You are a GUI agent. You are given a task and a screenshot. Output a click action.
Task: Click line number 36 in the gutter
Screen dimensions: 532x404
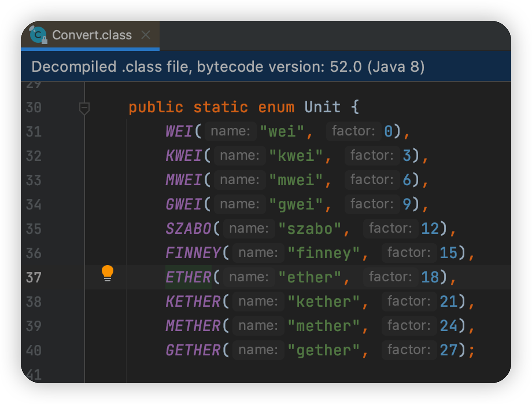point(34,254)
